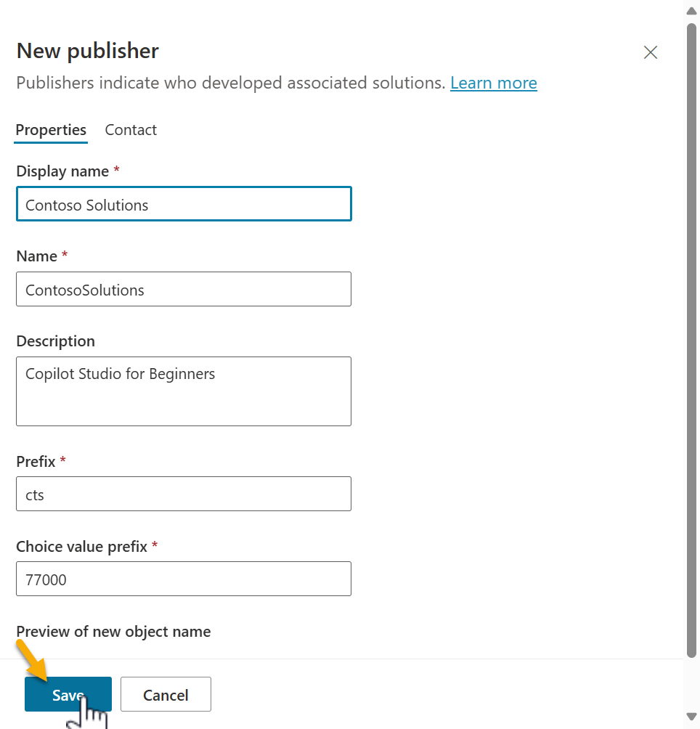Click the Display name field with Contoso Solutions

[184, 204]
